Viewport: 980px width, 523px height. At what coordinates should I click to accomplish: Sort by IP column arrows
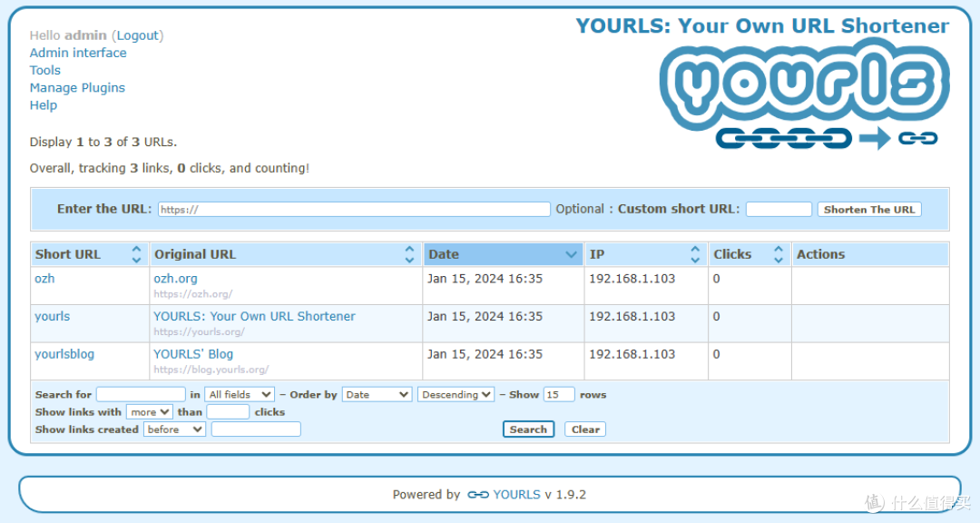(695, 254)
